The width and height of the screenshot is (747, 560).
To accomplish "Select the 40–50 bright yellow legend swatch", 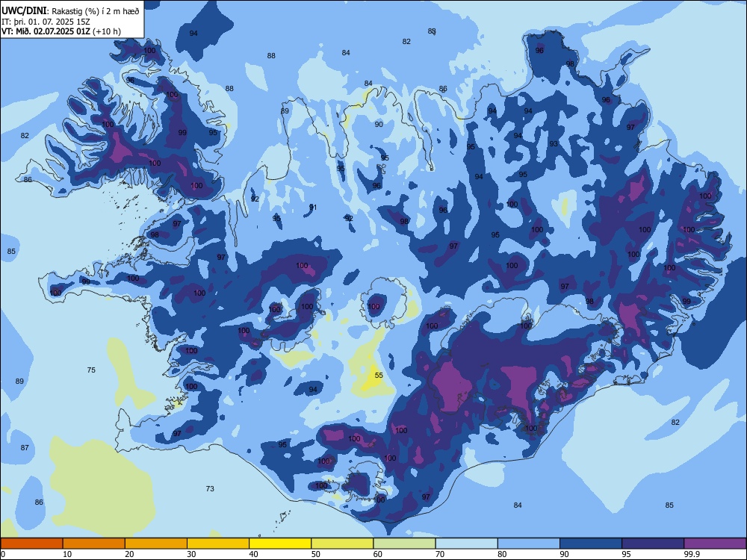I will pyautogui.click(x=280, y=544).
